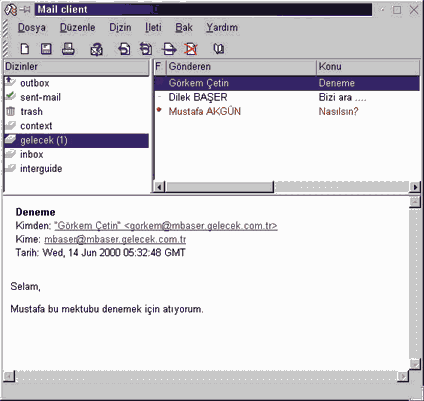424x401 pixels.
Task: Click the reply toolbar icon
Action: pos(124,49)
